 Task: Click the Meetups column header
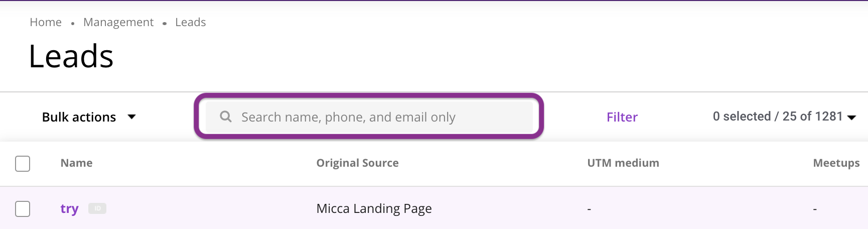(x=836, y=163)
